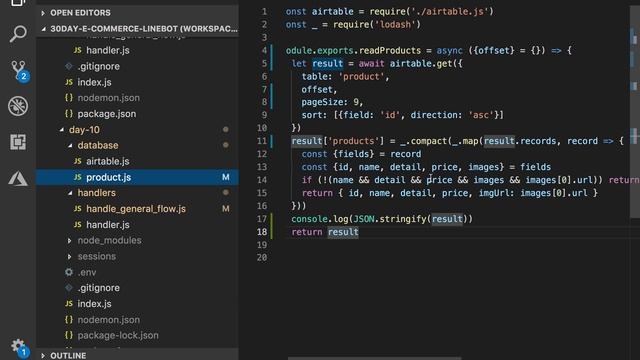Click './airtable.js' string on line 1
The image size is (640, 360).
[x=449, y=11]
